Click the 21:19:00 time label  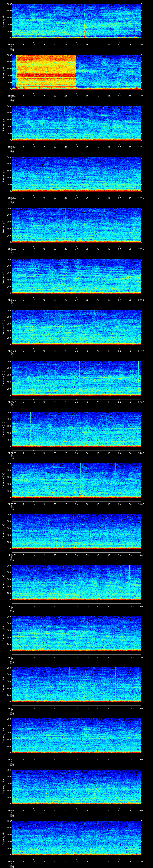click(x=12, y=300)
